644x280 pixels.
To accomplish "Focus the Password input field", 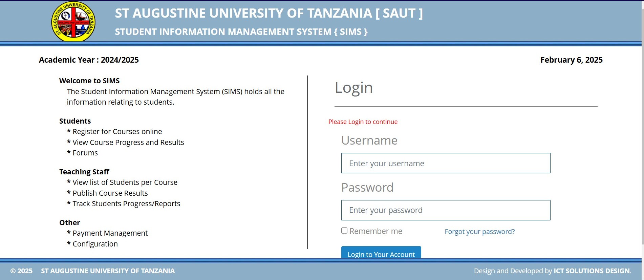I will (446, 210).
